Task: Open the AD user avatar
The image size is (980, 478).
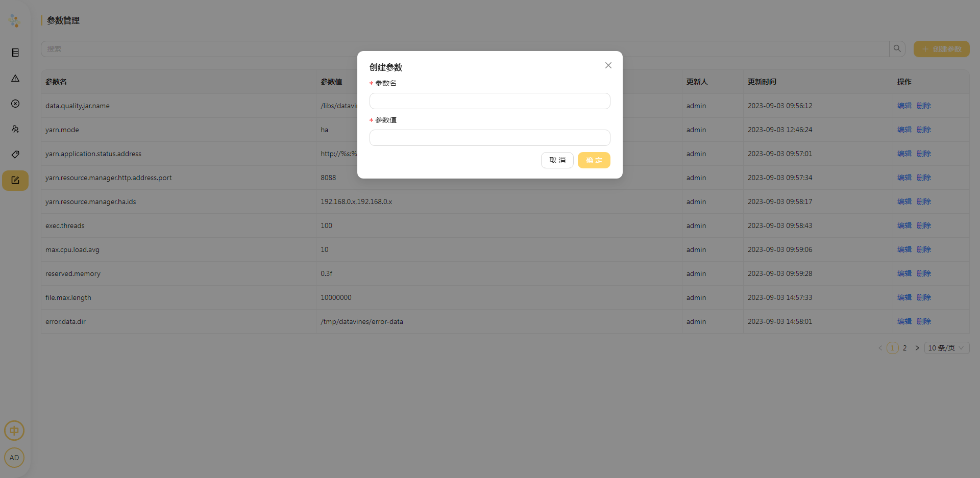Action: click(14, 458)
